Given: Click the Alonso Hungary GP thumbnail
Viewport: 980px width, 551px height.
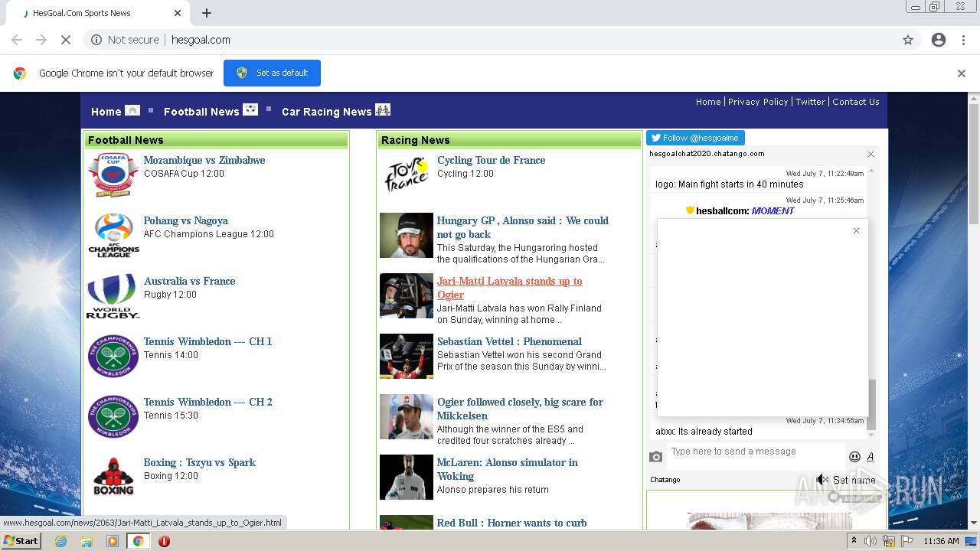Looking at the screenshot, I should click(x=407, y=236).
